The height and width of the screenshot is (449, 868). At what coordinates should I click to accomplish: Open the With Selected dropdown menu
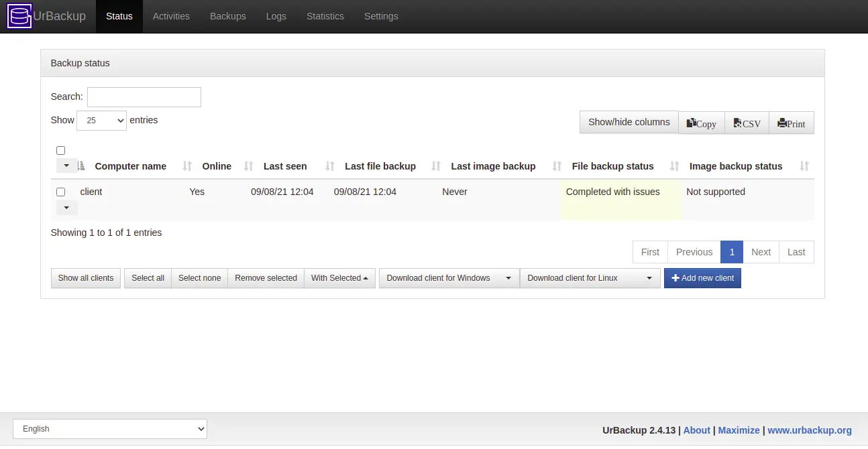(x=339, y=278)
